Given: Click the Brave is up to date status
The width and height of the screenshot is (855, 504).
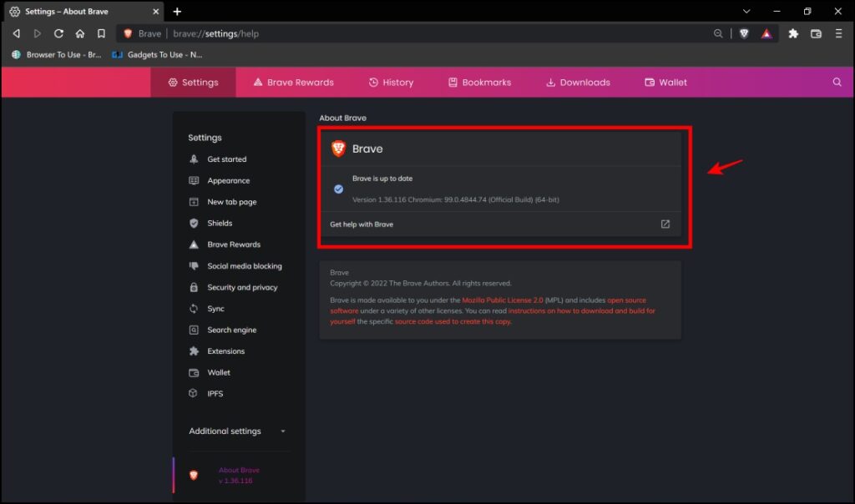Looking at the screenshot, I should [382, 179].
